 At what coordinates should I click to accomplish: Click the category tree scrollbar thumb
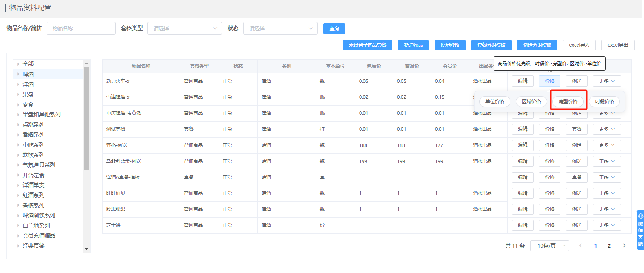pos(86,119)
